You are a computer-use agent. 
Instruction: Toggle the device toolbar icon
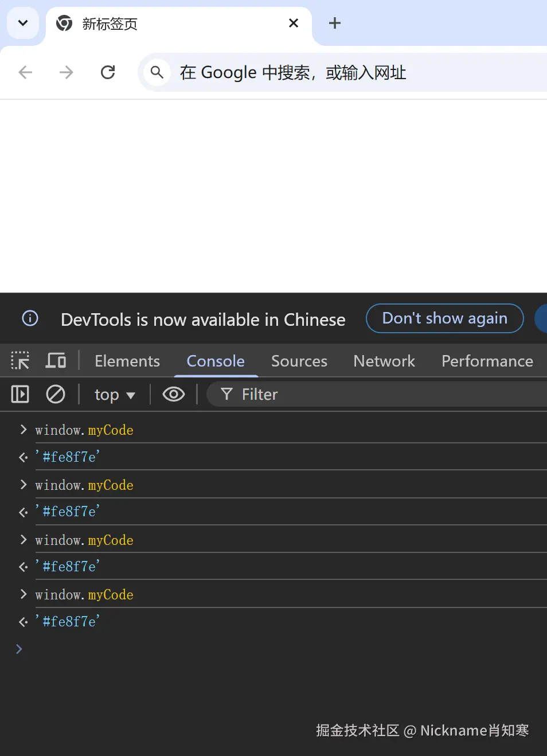(56, 361)
